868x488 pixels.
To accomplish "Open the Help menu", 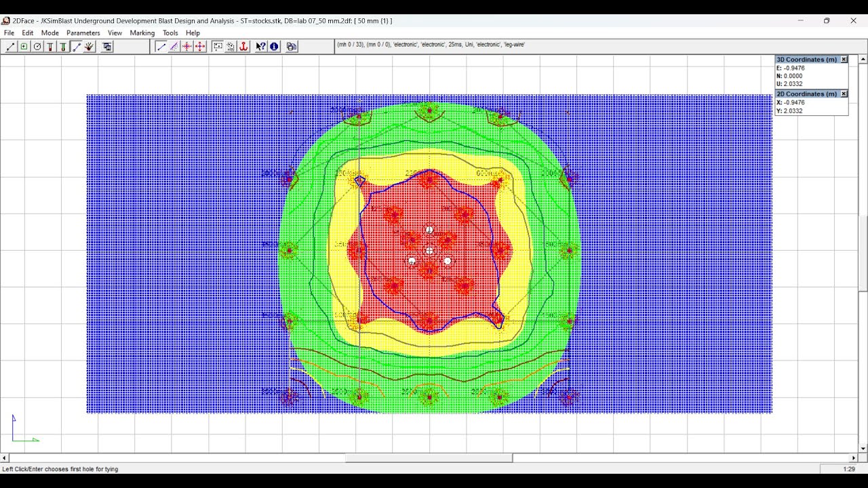I will [193, 33].
